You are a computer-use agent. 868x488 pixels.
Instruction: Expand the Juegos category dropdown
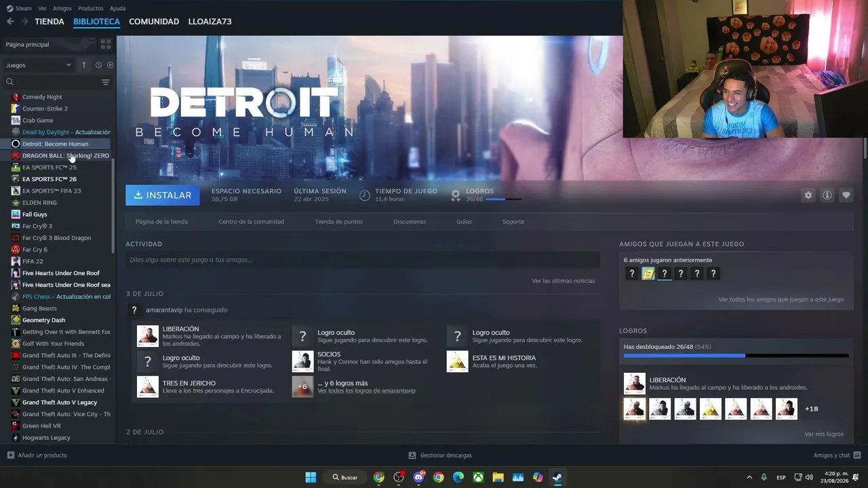(x=39, y=65)
